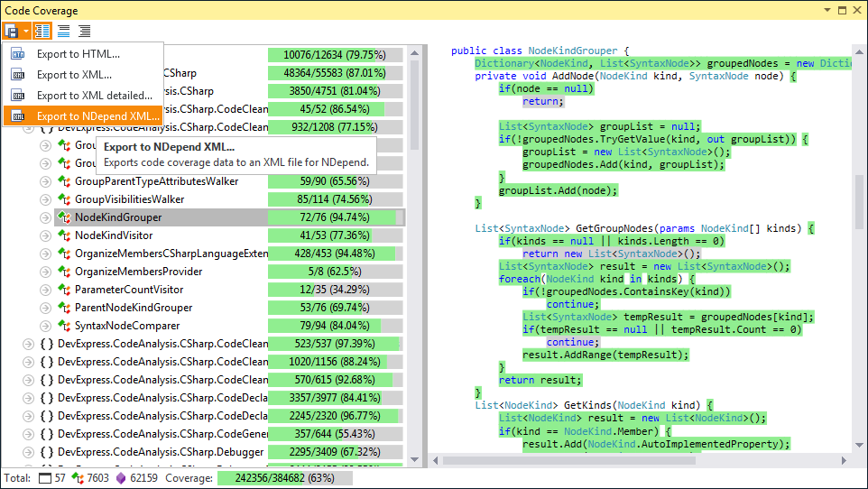Click the 12/35 (34.29%) coverage bar

point(335,290)
